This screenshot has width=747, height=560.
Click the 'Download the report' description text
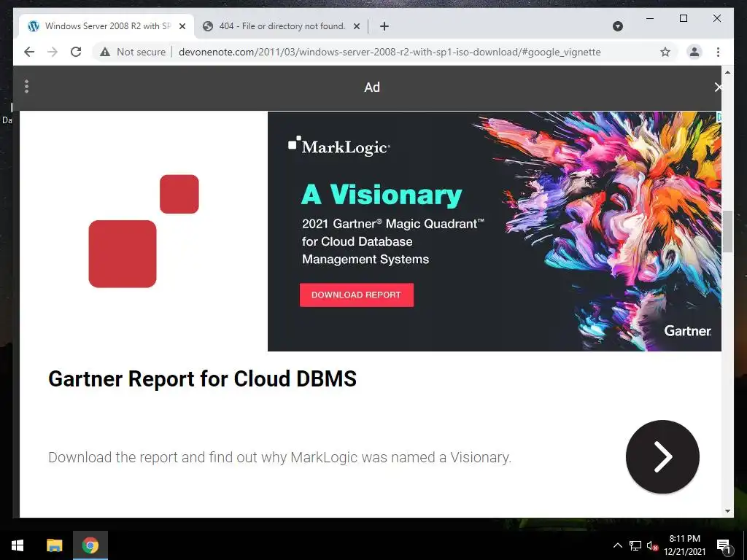click(x=279, y=458)
